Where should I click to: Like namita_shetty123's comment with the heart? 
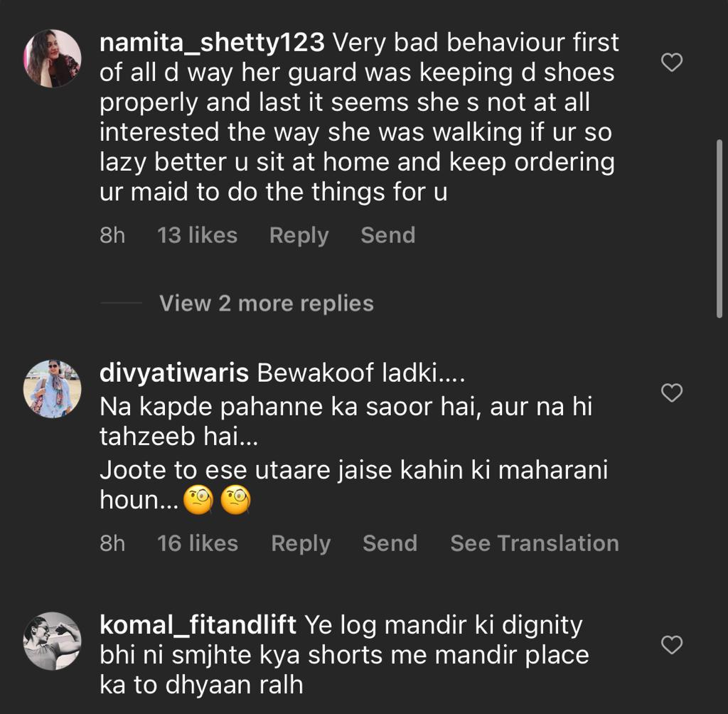tap(672, 63)
